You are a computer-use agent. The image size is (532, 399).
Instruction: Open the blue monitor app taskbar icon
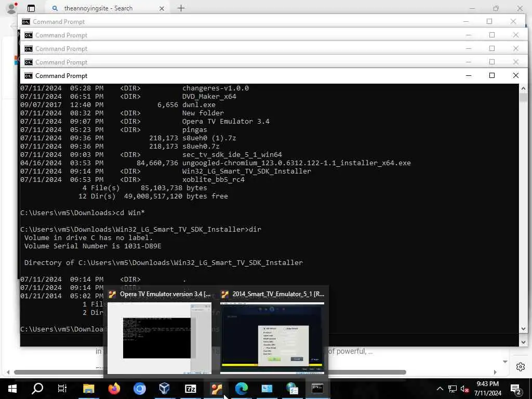(x=267, y=389)
